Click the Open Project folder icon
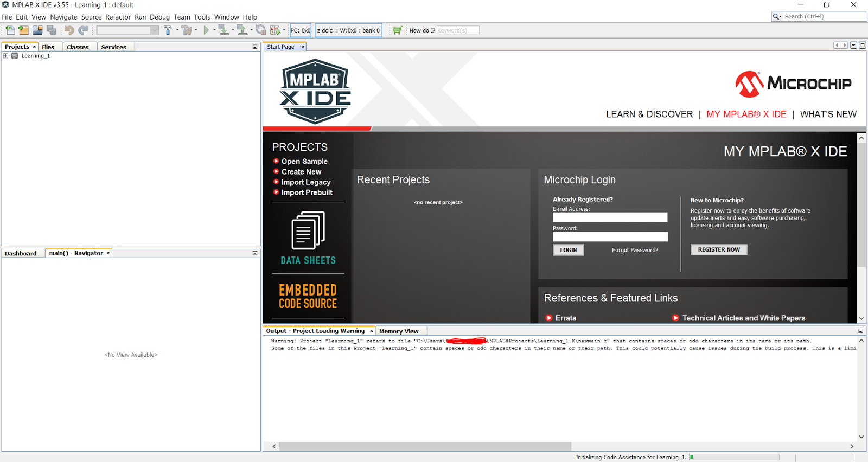The width and height of the screenshot is (868, 462). [37, 30]
